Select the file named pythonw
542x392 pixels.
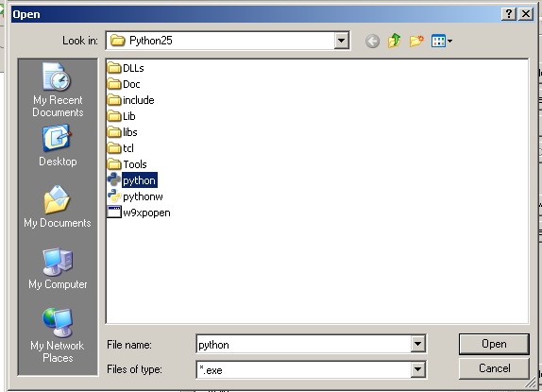pos(143,196)
